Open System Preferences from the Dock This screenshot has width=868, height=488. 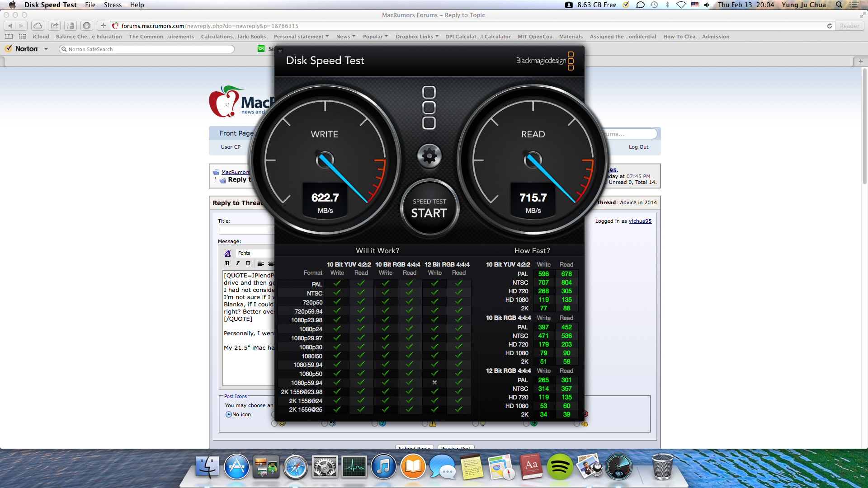(x=325, y=467)
